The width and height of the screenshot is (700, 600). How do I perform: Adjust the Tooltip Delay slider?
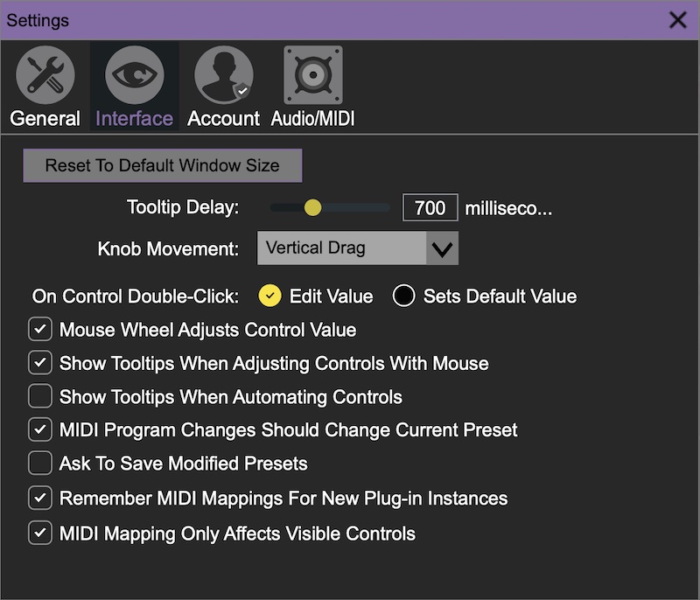coord(312,208)
